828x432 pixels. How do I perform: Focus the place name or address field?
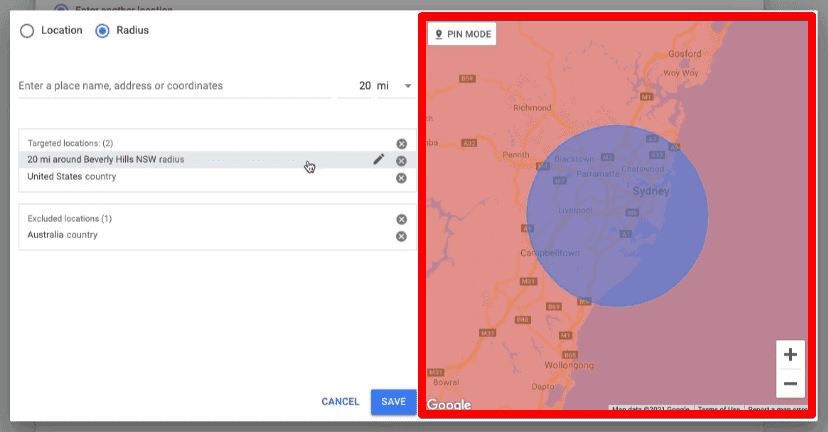(x=175, y=86)
